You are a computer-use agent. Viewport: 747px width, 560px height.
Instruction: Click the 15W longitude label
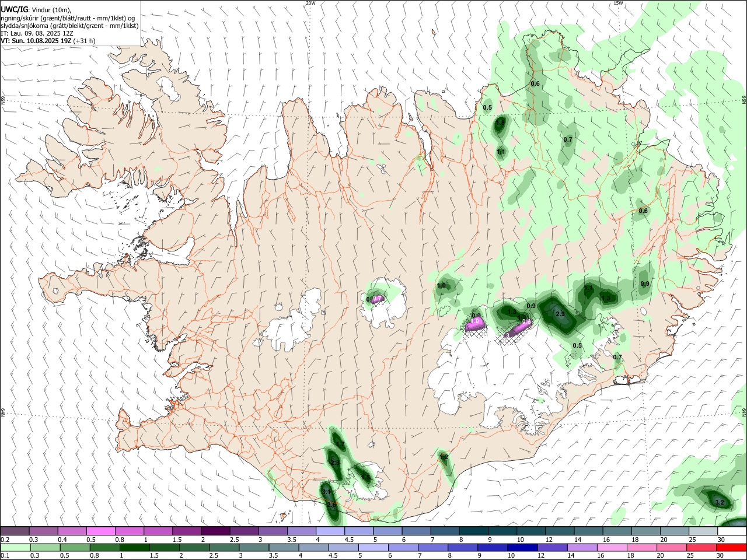tap(618, 3)
